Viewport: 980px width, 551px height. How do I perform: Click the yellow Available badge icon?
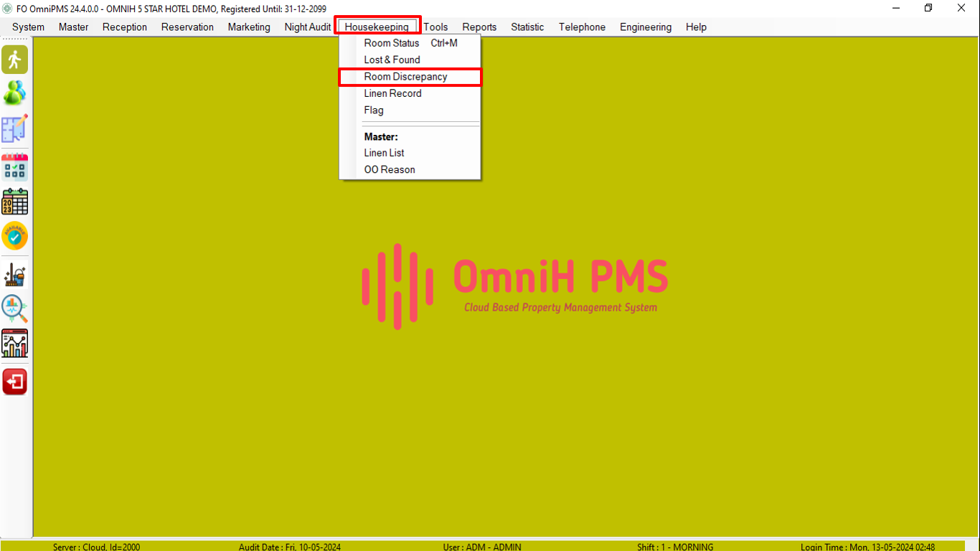click(x=14, y=236)
